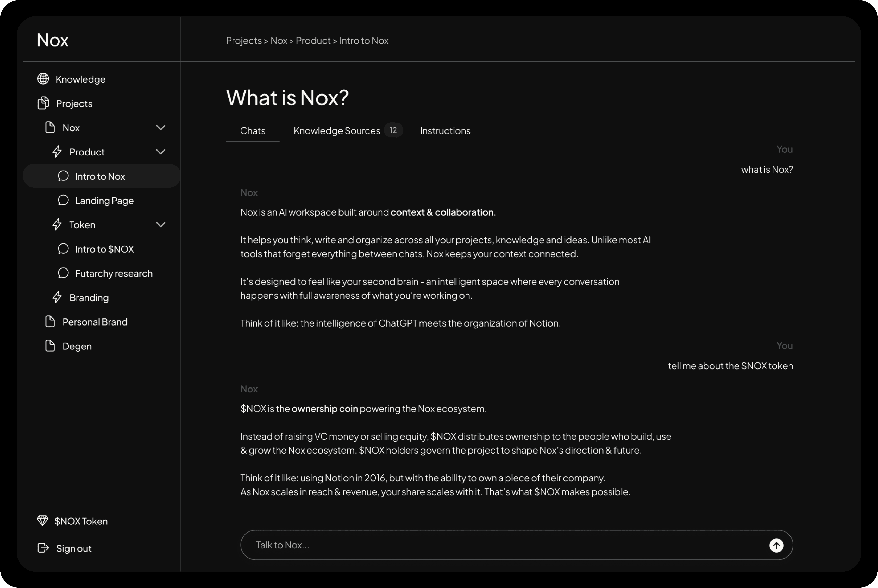Select the Intro to $NOX chat

pyautogui.click(x=105, y=249)
